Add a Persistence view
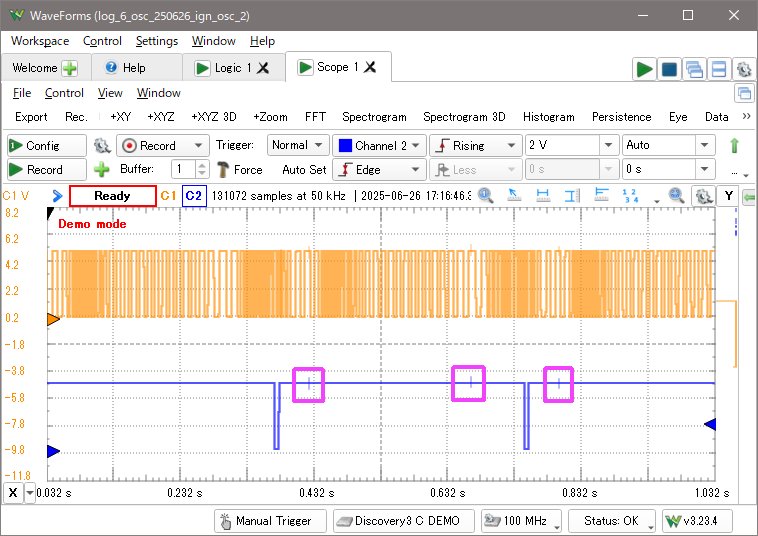 pos(622,117)
